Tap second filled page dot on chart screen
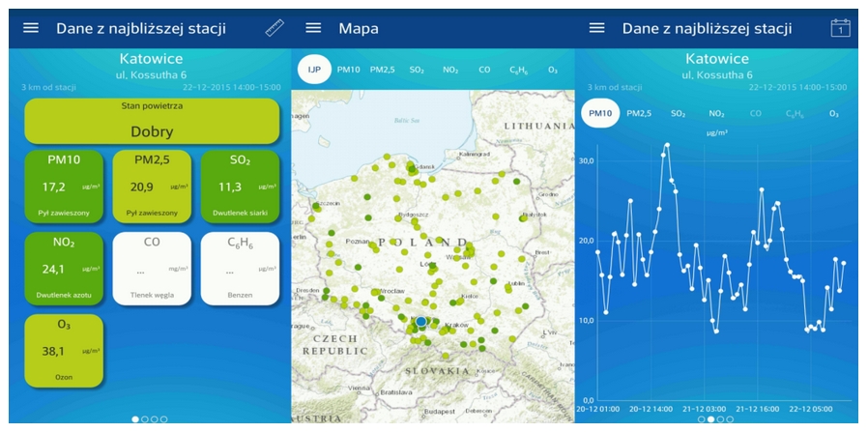 click(x=710, y=419)
